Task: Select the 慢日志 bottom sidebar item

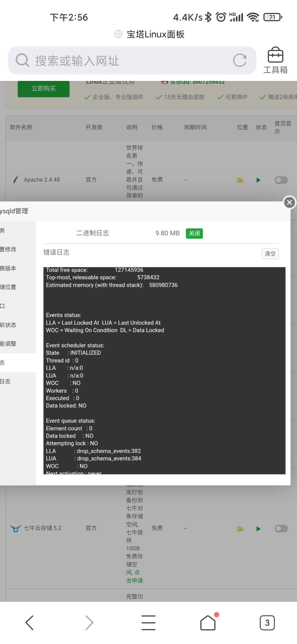Action: click(18, 381)
